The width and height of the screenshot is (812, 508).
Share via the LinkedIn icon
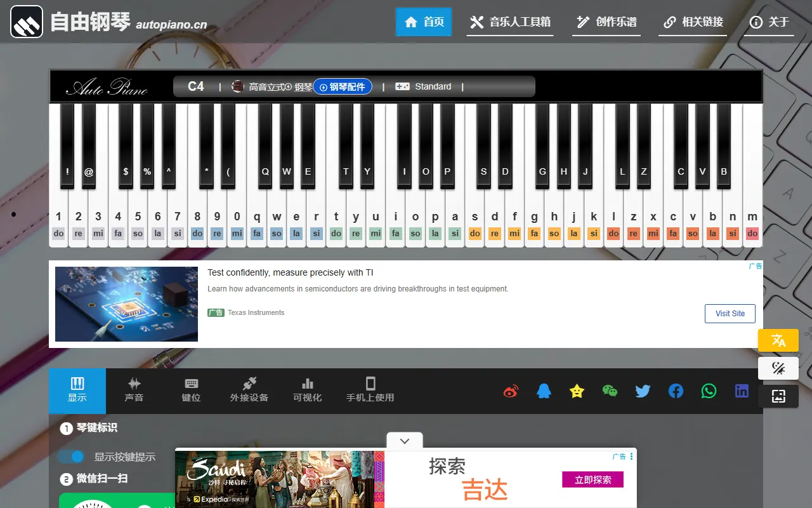click(742, 391)
